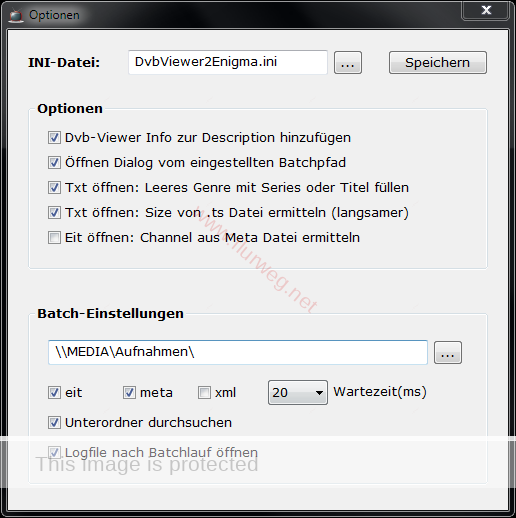Click the batch path \\MEDIA\Aufnahmen\ field
Viewport: 516px width, 518px height.
click(x=238, y=352)
